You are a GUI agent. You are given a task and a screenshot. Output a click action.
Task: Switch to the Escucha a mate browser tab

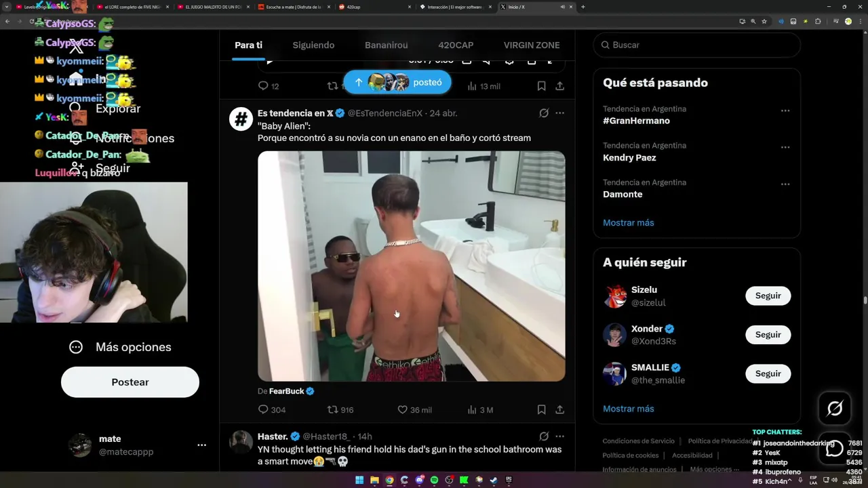tap(294, 7)
